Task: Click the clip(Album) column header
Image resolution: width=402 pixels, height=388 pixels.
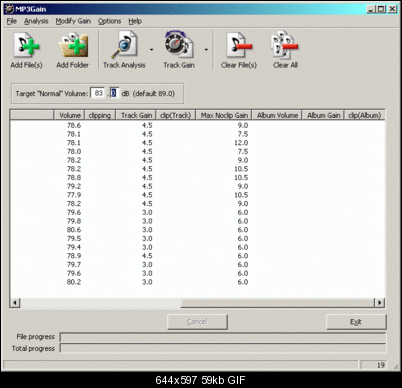Action: coord(364,115)
